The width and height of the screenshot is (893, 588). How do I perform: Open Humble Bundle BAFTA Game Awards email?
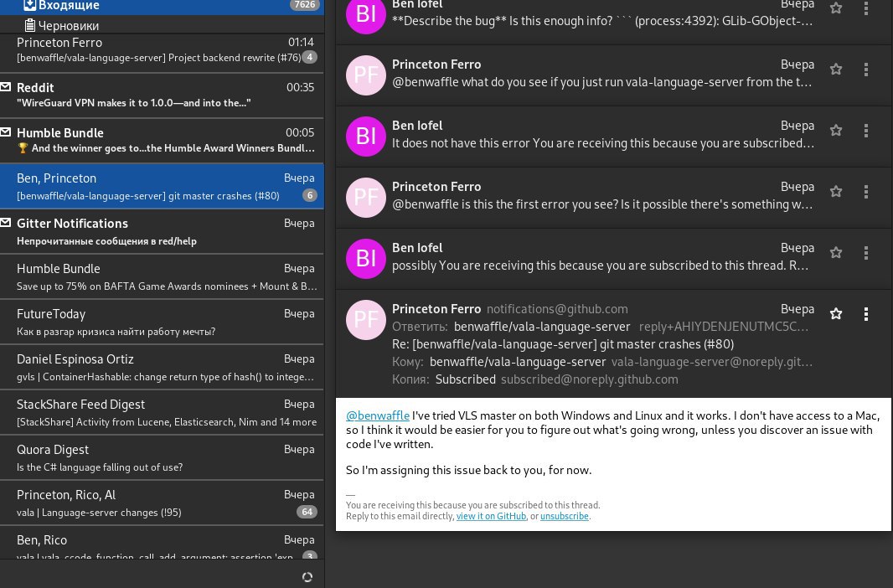click(x=162, y=276)
